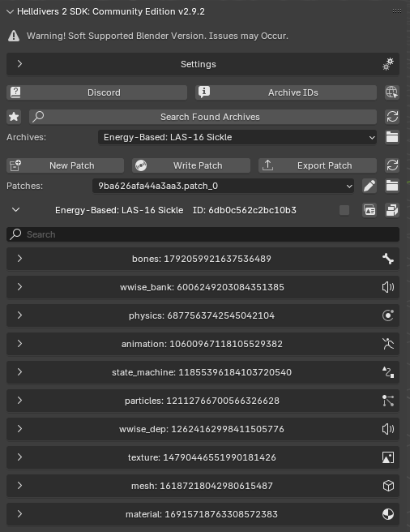The width and height of the screenshot is (410, 532).
Task: Expand the texture entry chevron
Action: [19, 457]
